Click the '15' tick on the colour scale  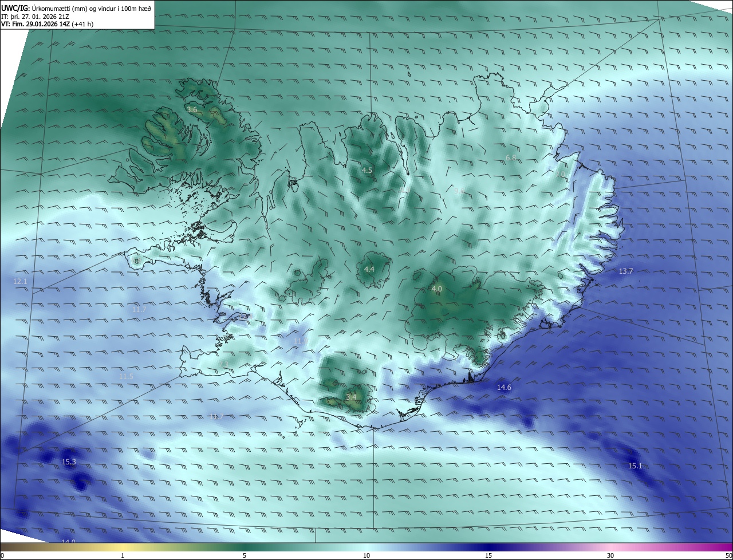click(x=488, y=555)
